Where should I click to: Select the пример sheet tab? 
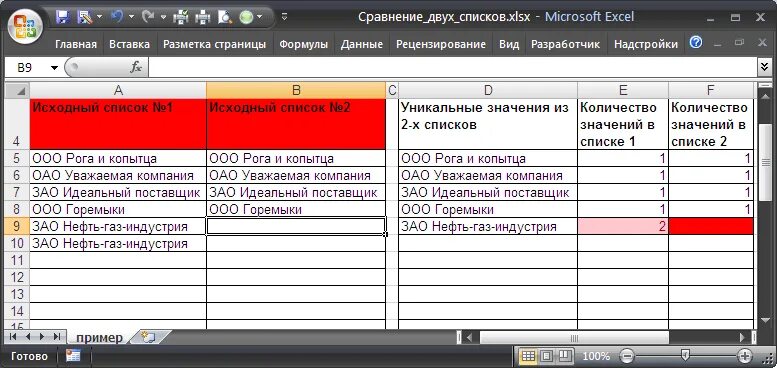[x=99, y=338]
